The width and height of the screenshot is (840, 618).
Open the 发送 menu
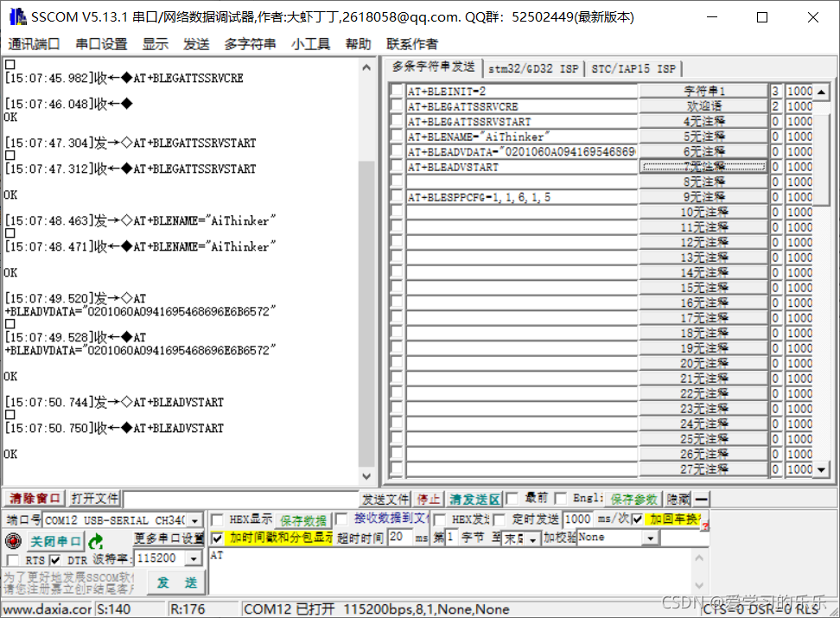196,44
